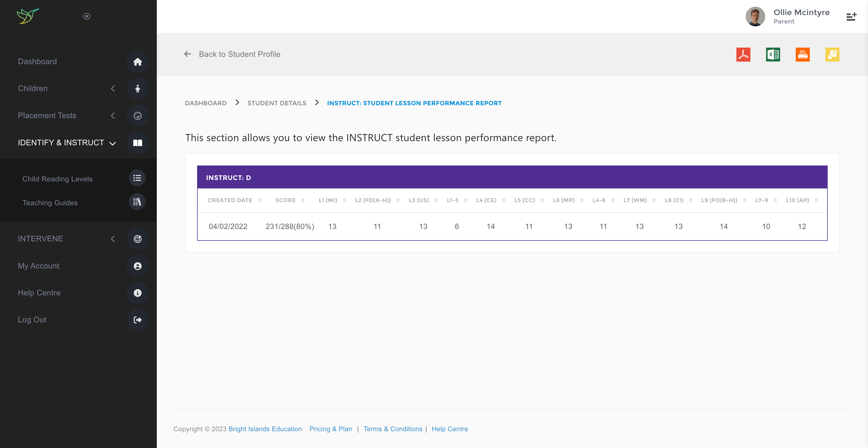Export report as PDF icon
The image size is (868, 448).
pyautogui.click(x=743, y=55)
